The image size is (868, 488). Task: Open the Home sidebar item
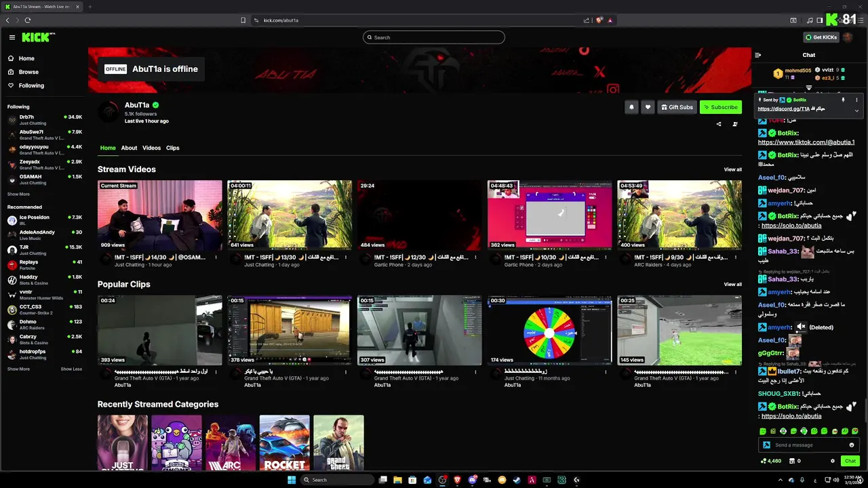(x=26, y=58)
